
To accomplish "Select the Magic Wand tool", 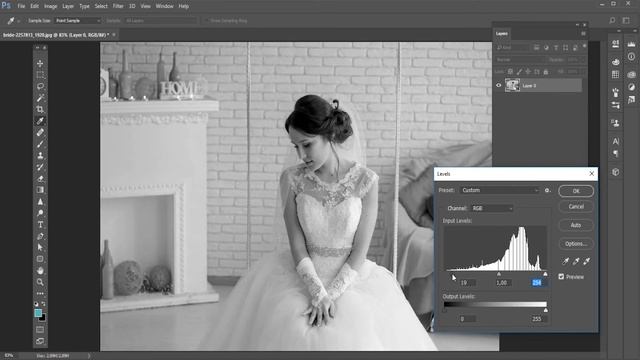I will coord(40,98).
